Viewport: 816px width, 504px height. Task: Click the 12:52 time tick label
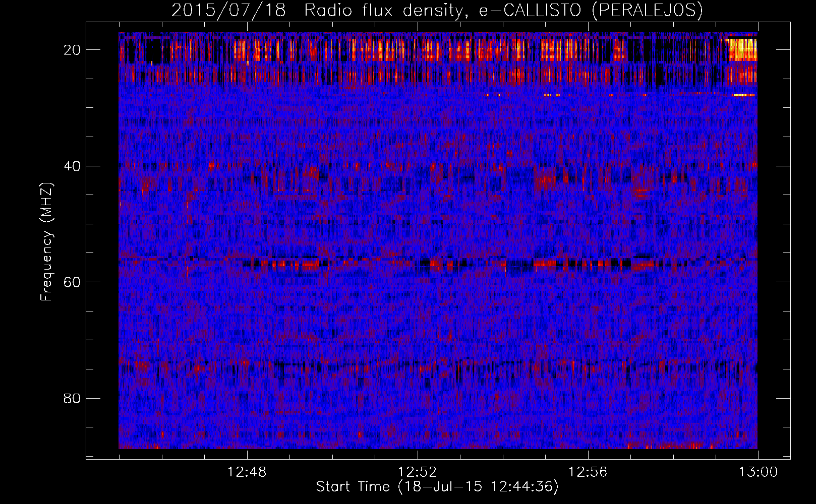pos(417,472)
